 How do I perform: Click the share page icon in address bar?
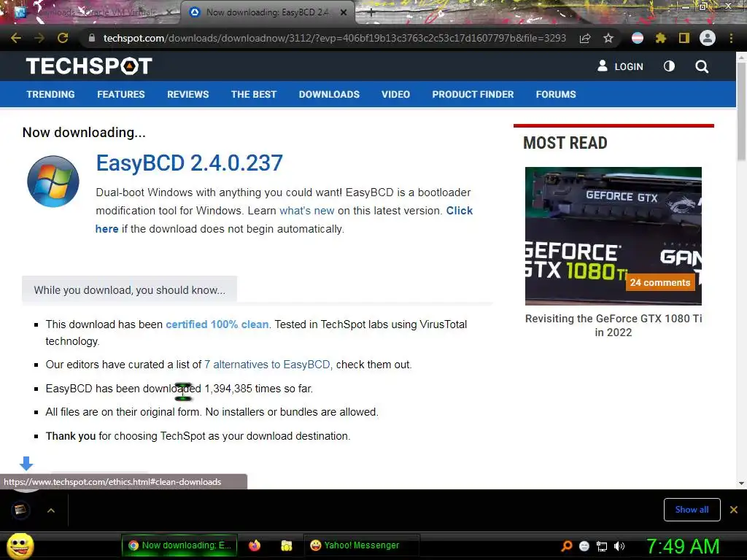(585, 39)
